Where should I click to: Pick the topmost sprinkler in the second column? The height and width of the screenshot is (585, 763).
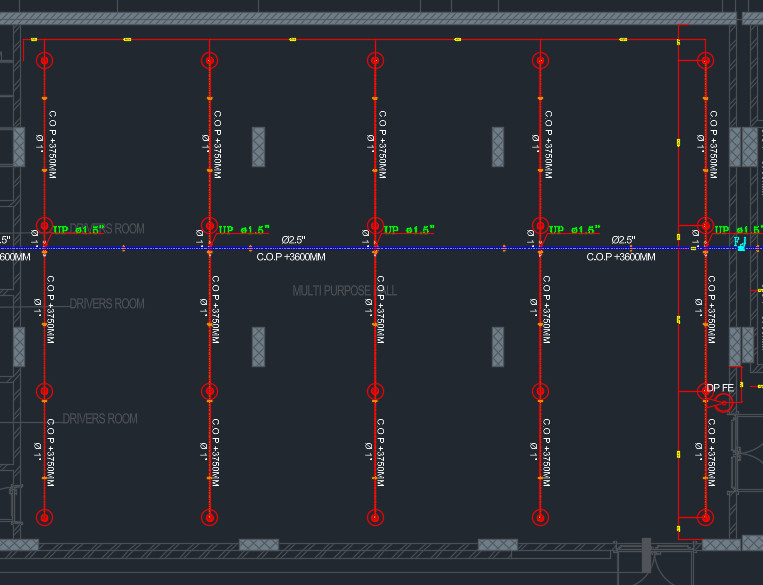(x=209, y=61)
